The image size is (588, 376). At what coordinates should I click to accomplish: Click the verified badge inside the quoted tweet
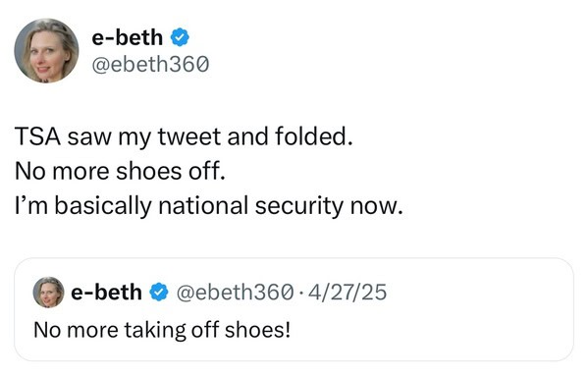click(x=159, y=292)
